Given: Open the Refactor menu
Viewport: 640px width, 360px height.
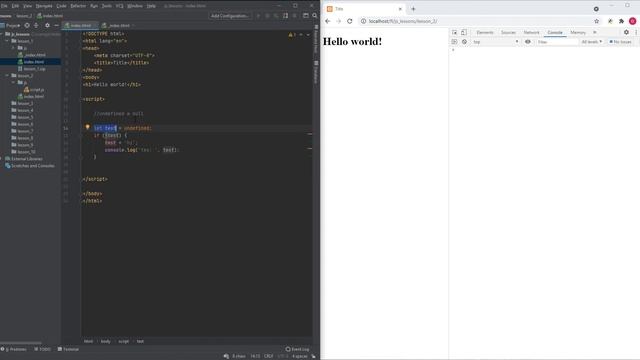Looking at the screenshot, I should 78,6.
